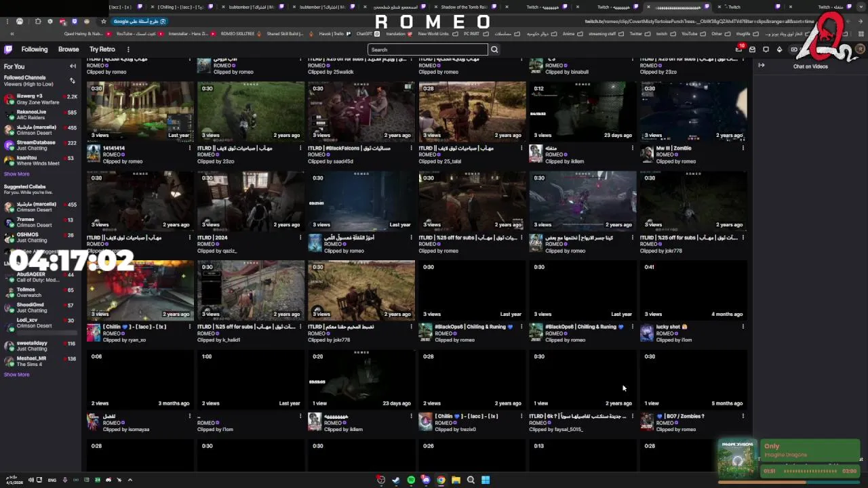Image resolution: width=868 pixels, height=488 pixels.
Task: Open the user avatar menu
Action: point(860,49)
